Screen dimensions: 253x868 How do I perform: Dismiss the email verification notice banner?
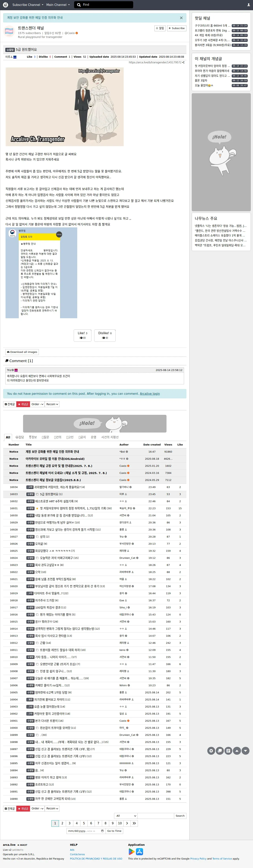(181, 18)
